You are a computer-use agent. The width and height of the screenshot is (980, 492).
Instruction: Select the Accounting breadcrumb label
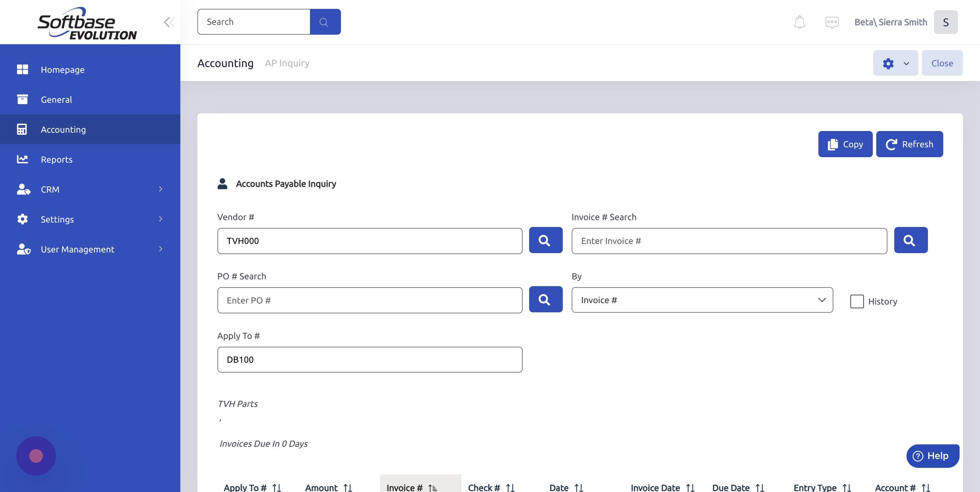tap(226, 63)
